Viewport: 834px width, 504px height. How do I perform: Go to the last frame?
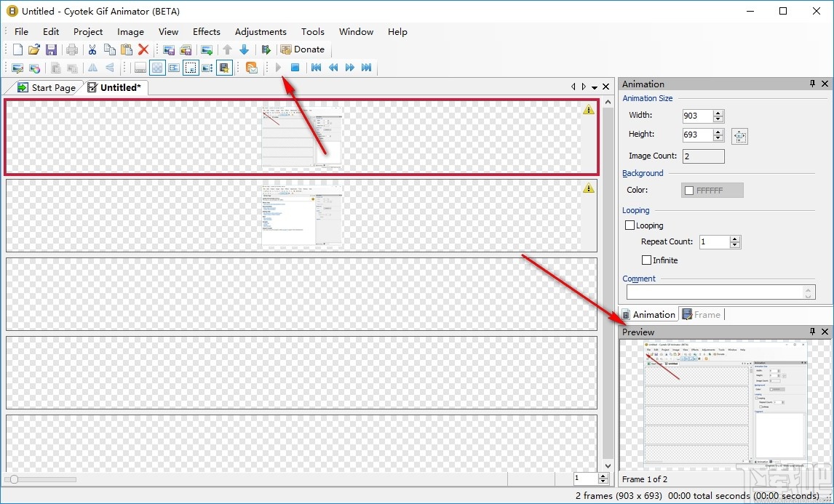pos(367,68)
